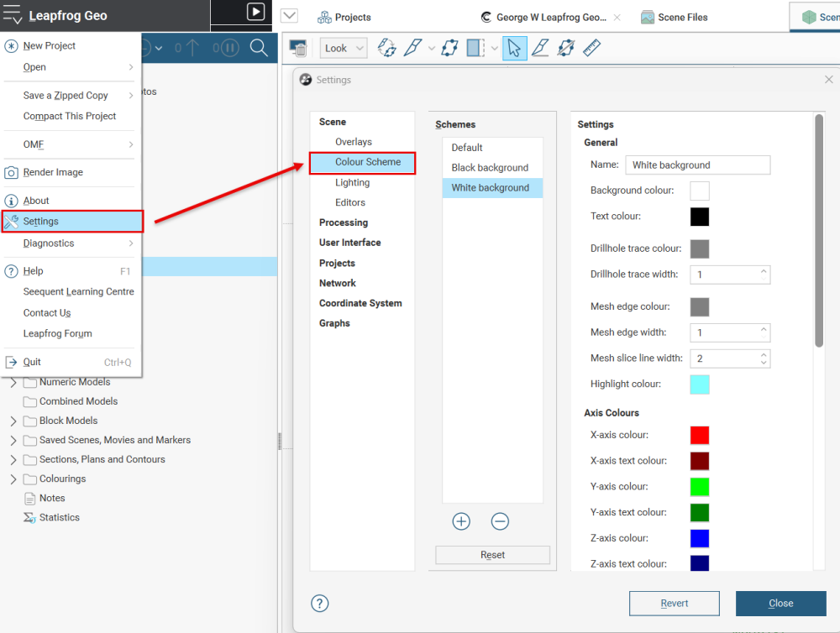This screenshot has width=840, height=633.
Task: Open dropdown arrow next to slicer line tool
Action: click(431, 48)
